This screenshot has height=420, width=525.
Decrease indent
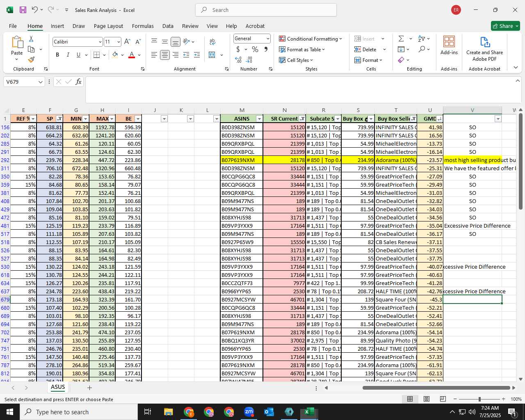tap(186, 55)
